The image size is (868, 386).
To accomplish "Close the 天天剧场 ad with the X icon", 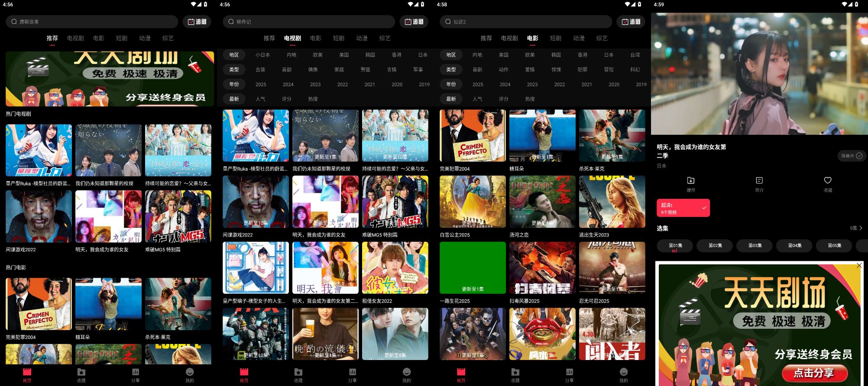I will tap(859, 265).
